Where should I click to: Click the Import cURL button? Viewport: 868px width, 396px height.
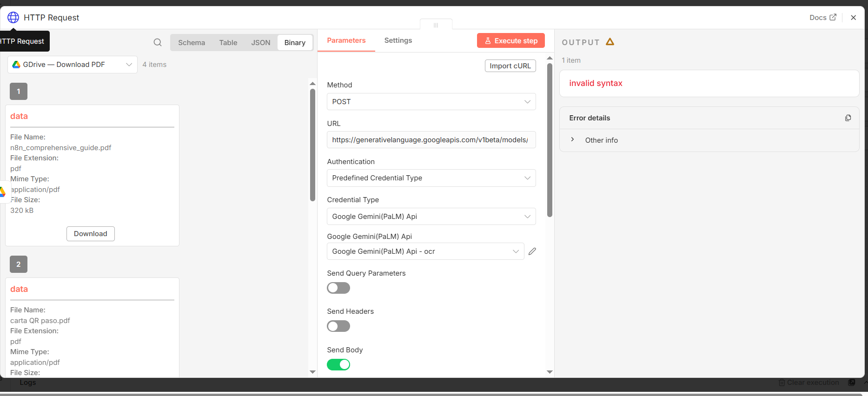(510, 66)
